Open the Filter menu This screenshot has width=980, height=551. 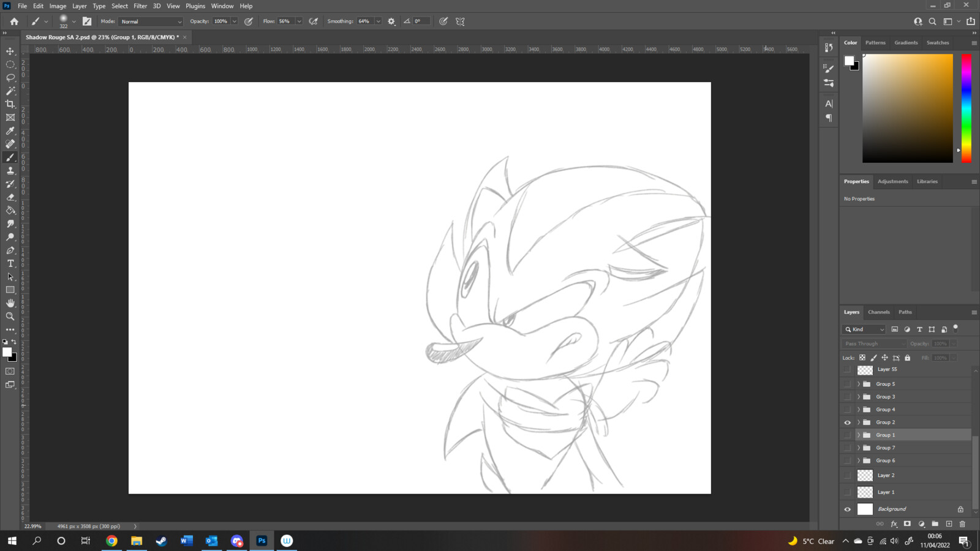click(140, 6)
